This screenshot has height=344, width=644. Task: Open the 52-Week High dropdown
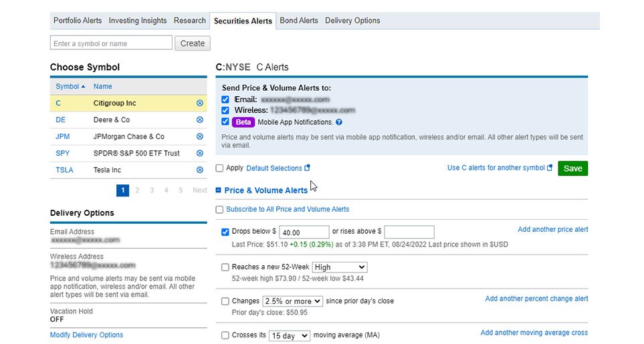(339, 267)
